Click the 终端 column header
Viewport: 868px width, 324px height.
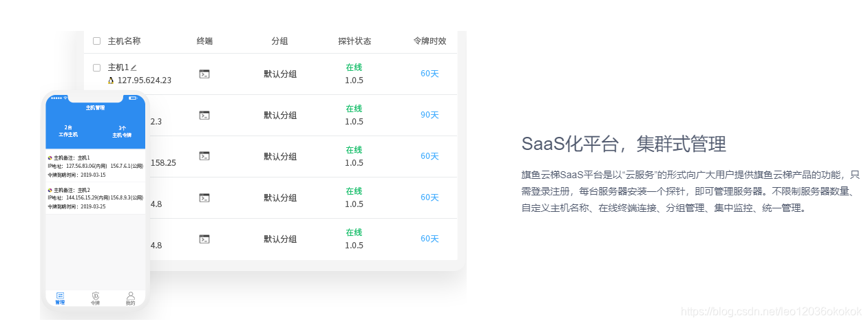(204, 41)
